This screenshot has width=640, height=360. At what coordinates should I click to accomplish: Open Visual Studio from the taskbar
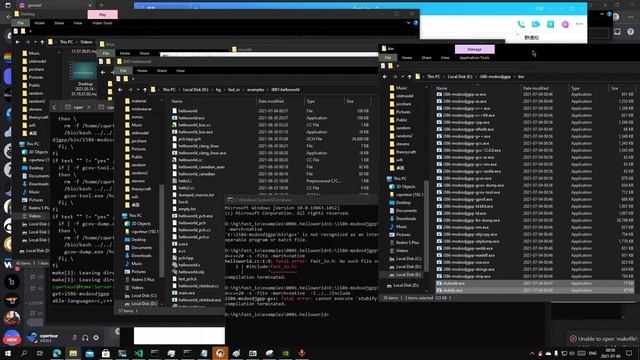point(138,353)
